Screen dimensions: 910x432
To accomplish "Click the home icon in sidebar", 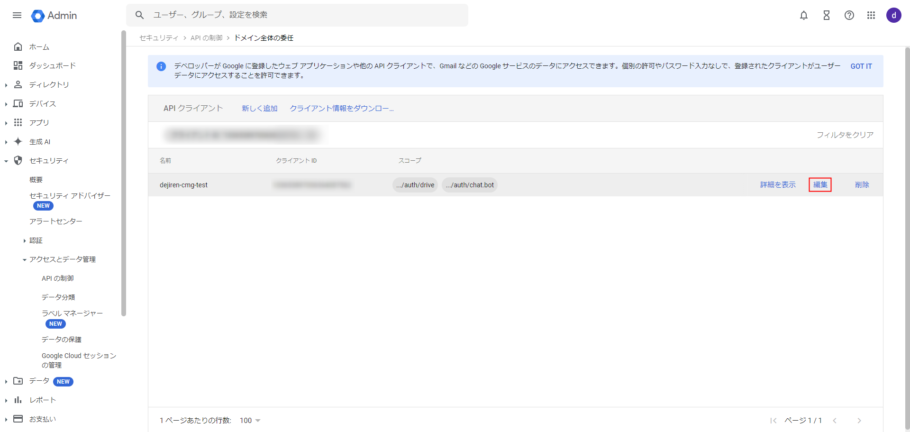I will tap(18, 47).
